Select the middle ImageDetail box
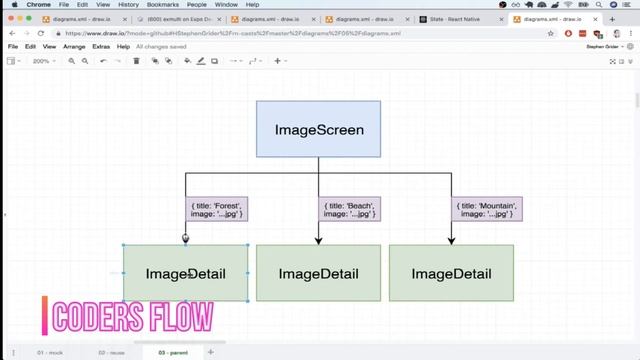 click(x=318, y=273)
